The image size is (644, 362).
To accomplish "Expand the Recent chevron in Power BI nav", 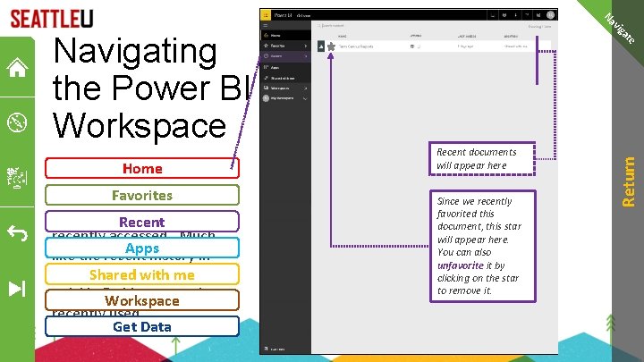I will [x=306, y=56].
